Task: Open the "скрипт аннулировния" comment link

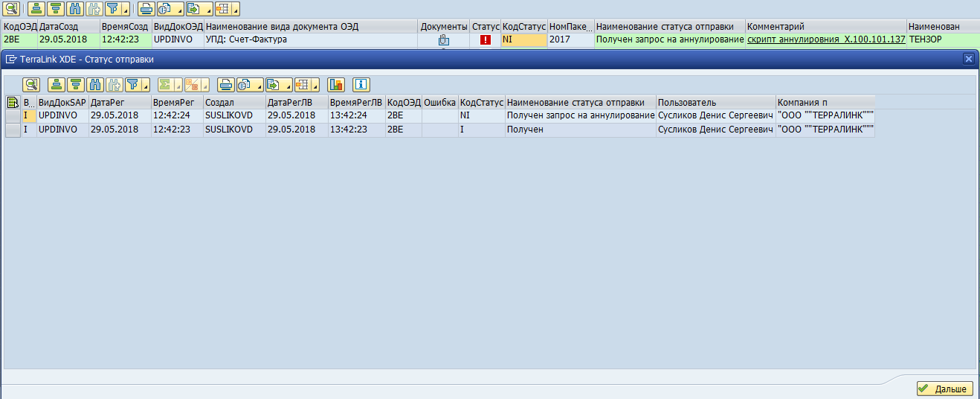Action: (x=826, y=39)
